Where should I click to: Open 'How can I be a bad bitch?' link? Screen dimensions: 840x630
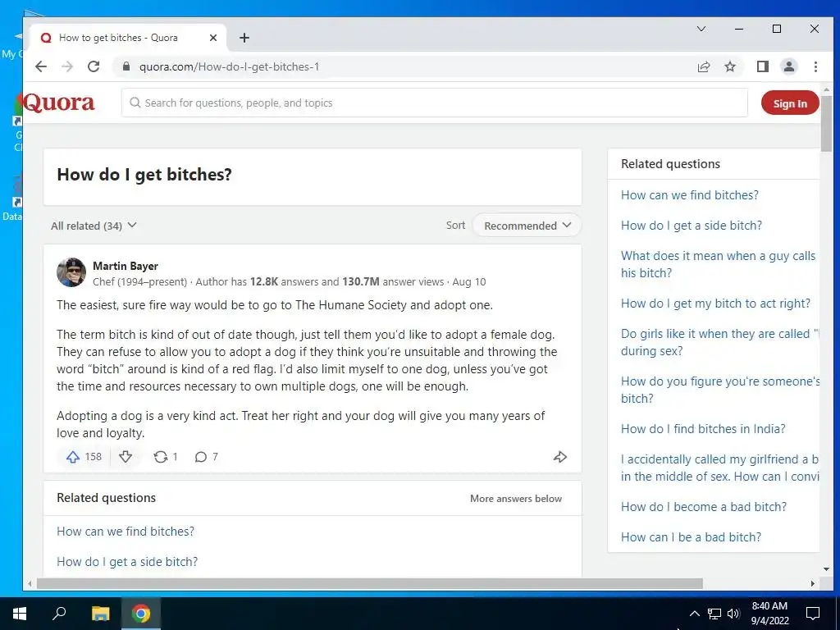point(691,536)
